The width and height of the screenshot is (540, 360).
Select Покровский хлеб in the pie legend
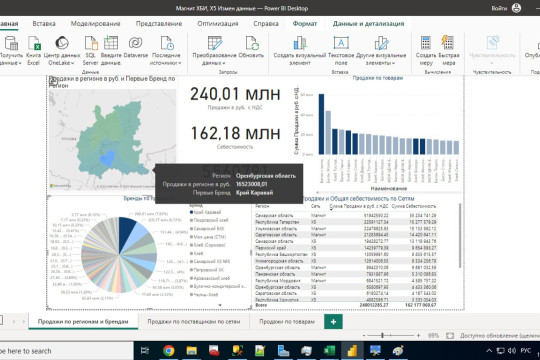pos(210,220)
